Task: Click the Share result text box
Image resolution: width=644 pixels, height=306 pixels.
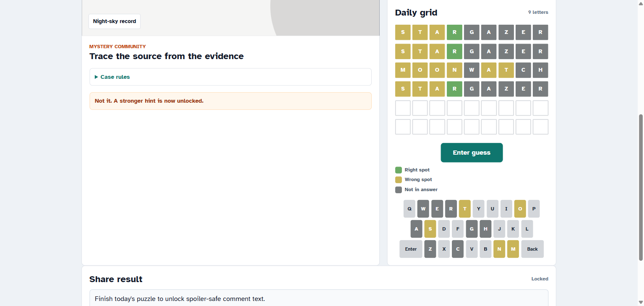Action: click(319, 298)
